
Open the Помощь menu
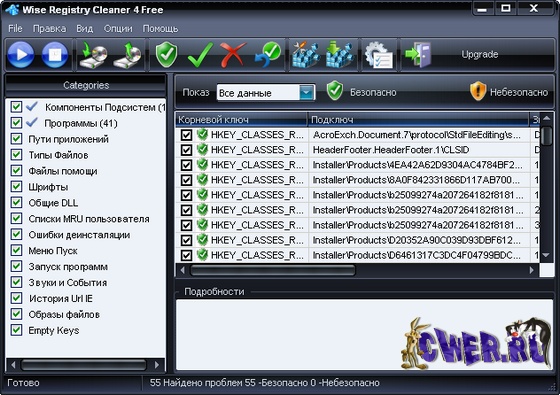pyautogui.click(x=160, y=29)
